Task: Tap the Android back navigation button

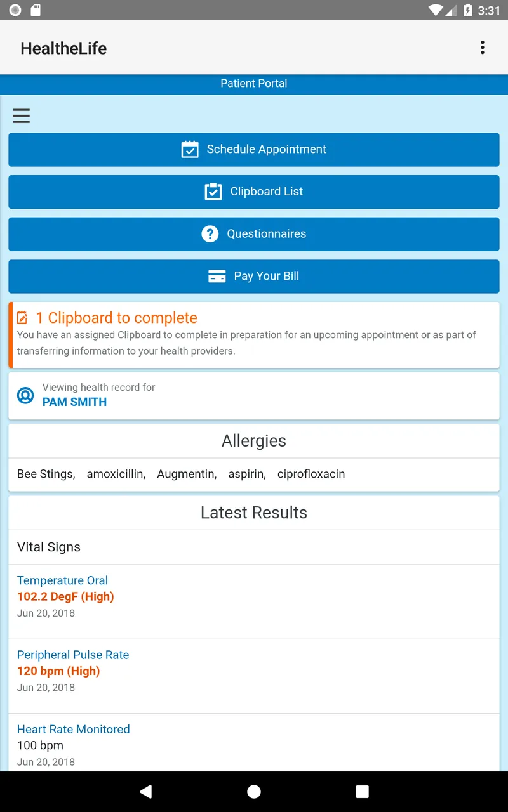Action: pos(145,791)
